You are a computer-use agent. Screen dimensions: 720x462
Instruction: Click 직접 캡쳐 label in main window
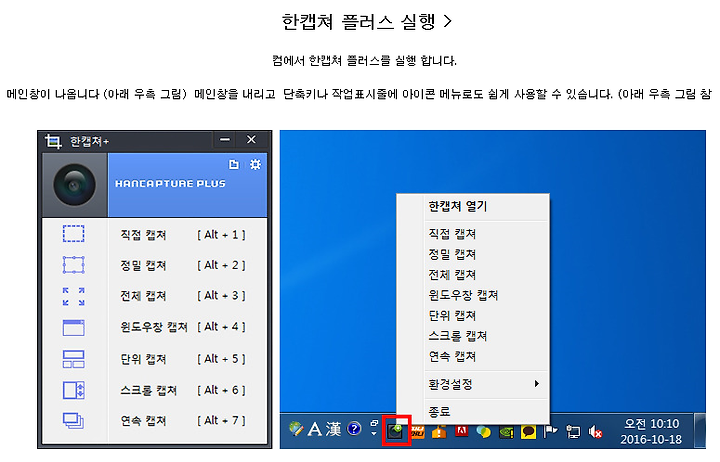point(143,235)
